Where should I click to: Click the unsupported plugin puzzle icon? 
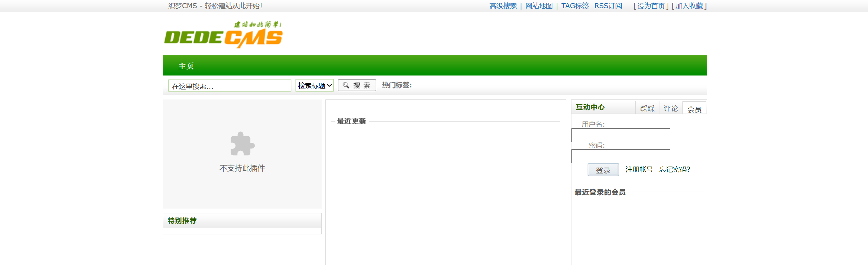(x=242, y=144)
